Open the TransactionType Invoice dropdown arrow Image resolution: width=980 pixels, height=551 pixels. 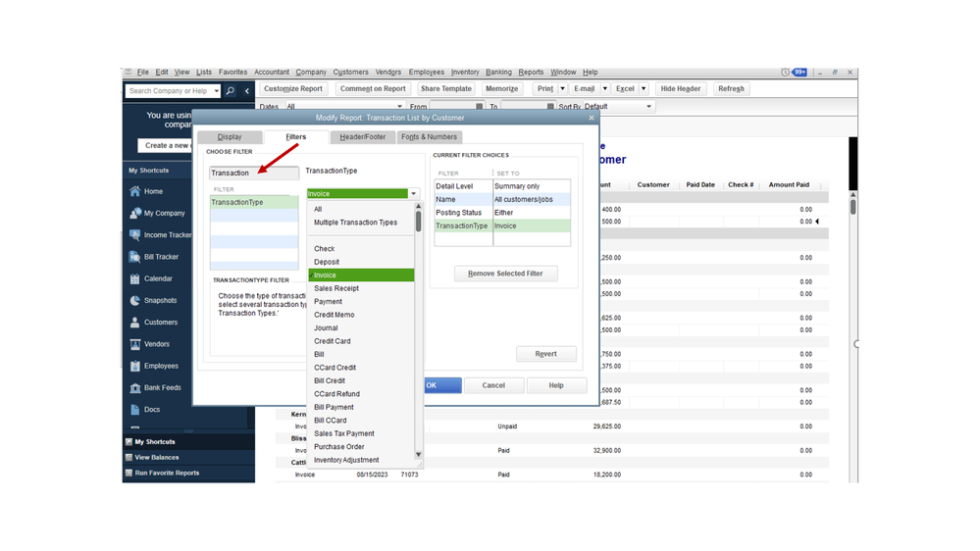point(413,194)
